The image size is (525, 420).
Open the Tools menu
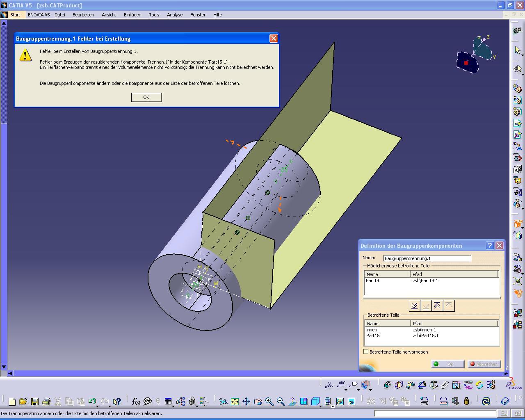click(154, 15)
